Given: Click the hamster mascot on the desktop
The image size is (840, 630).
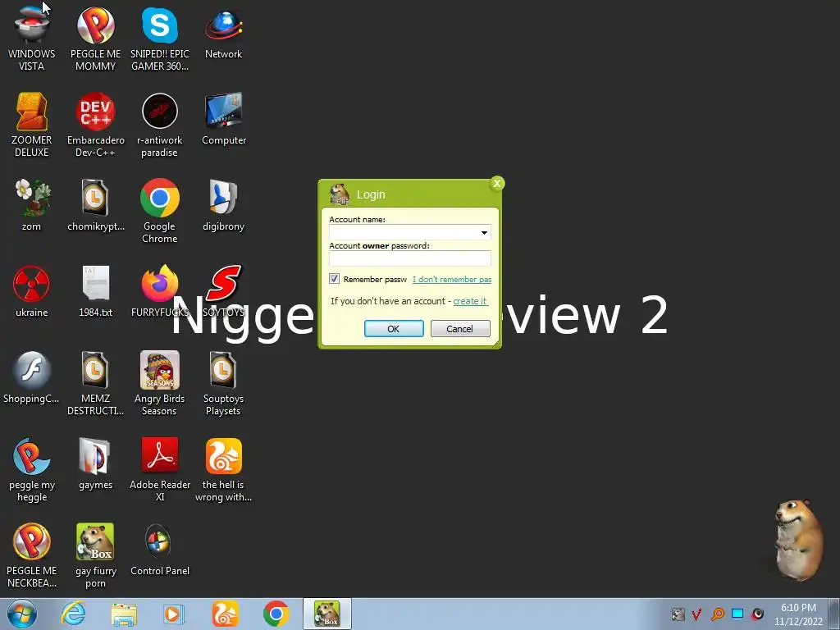Looking at the screenshot, I should 798,538.
